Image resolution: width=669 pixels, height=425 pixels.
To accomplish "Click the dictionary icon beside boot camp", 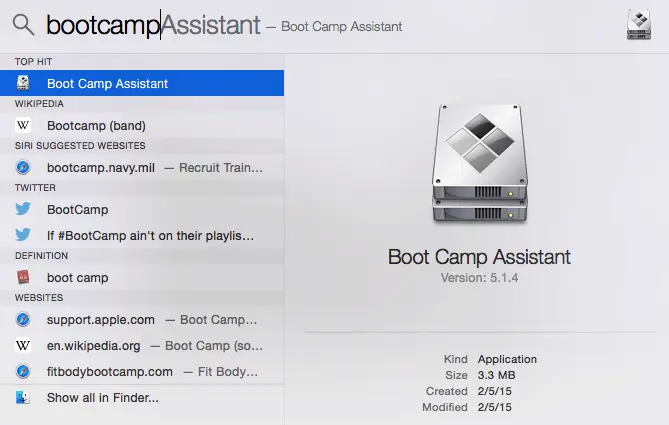I will coord(23,278).
